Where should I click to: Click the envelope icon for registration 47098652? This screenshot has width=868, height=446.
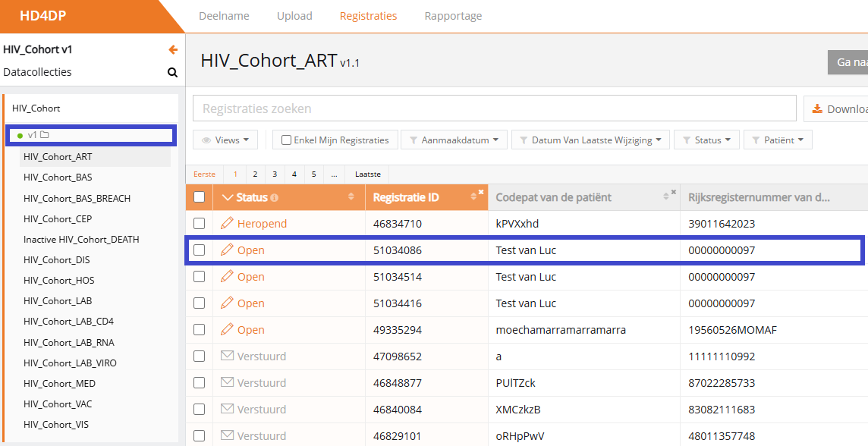pyautogui.click(x=227, y=356)
